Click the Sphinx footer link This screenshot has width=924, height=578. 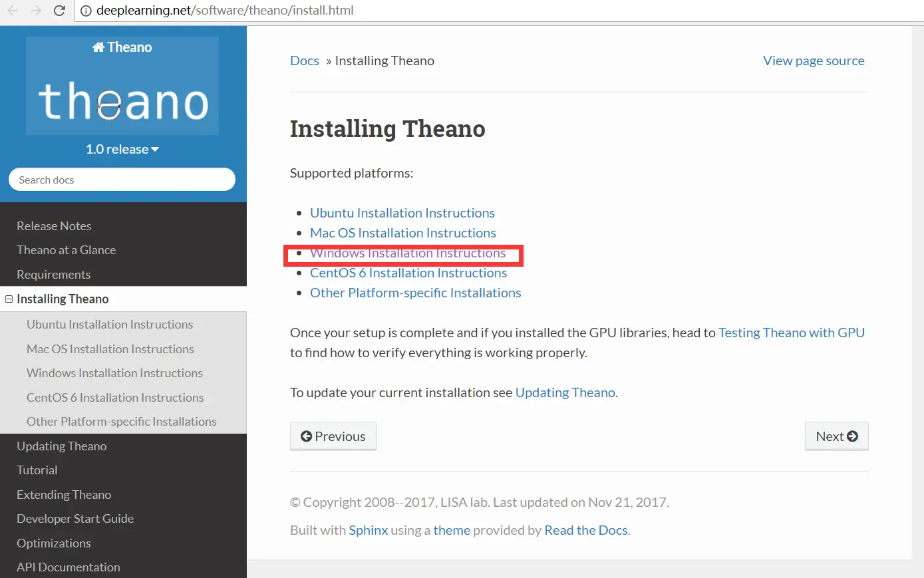click(x=369, y=530)
